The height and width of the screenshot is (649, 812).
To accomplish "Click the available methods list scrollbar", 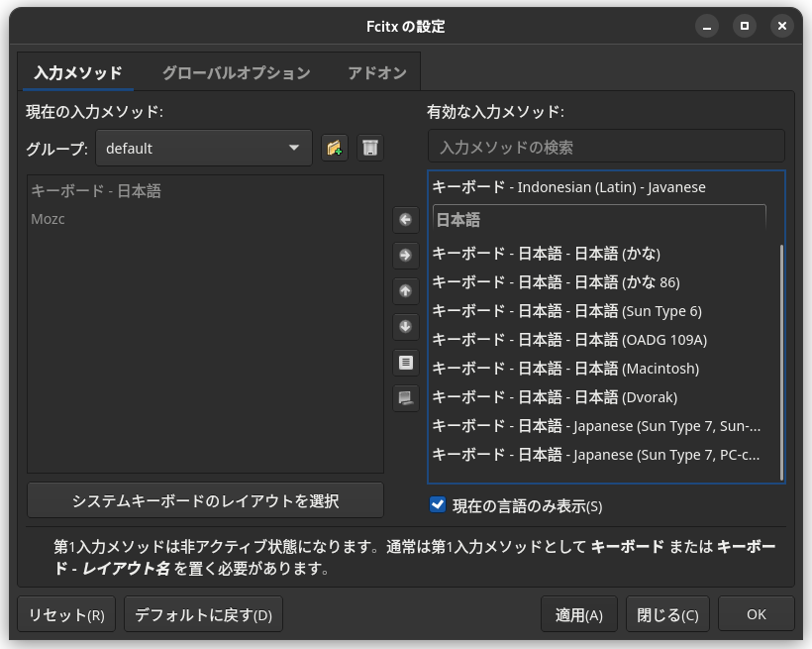I will coord(781,363).
